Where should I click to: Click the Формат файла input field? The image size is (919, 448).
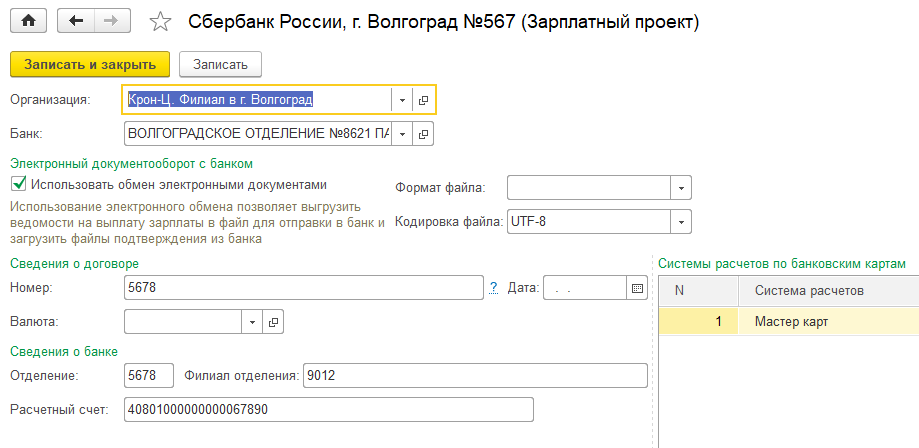tap(588, 188)
